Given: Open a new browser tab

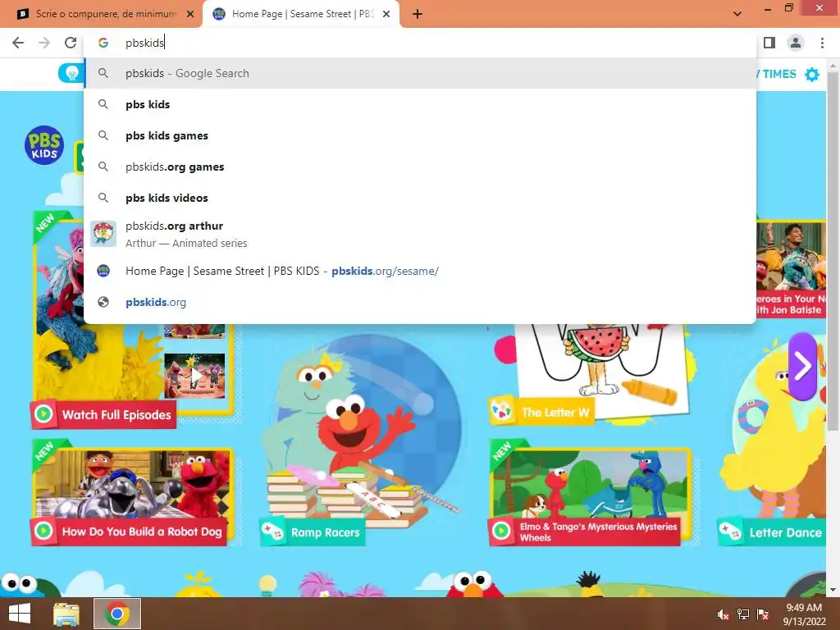Looking at the screenshot, I should click(x=418, y=15).
